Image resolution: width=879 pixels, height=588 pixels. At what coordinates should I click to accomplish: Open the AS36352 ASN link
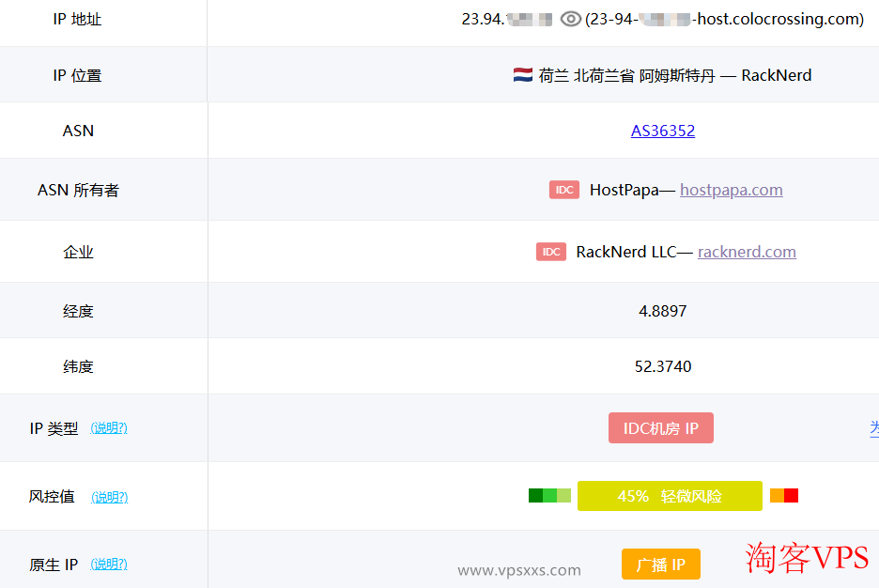(663, 131)
